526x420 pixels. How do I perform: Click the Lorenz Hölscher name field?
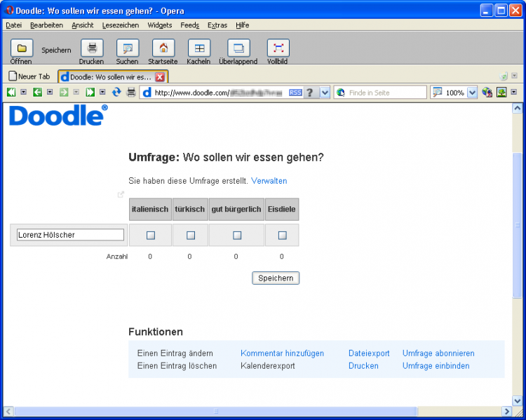(x=70, y=235)
